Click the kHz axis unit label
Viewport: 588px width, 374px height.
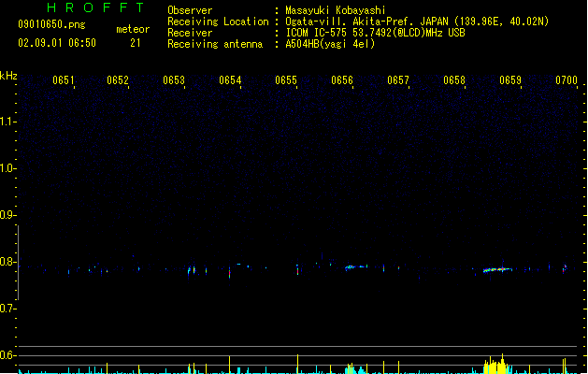pos(8,76)
